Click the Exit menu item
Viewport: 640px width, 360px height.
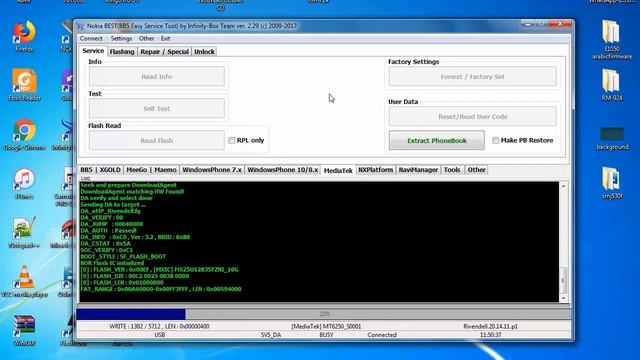pos(165,38)
